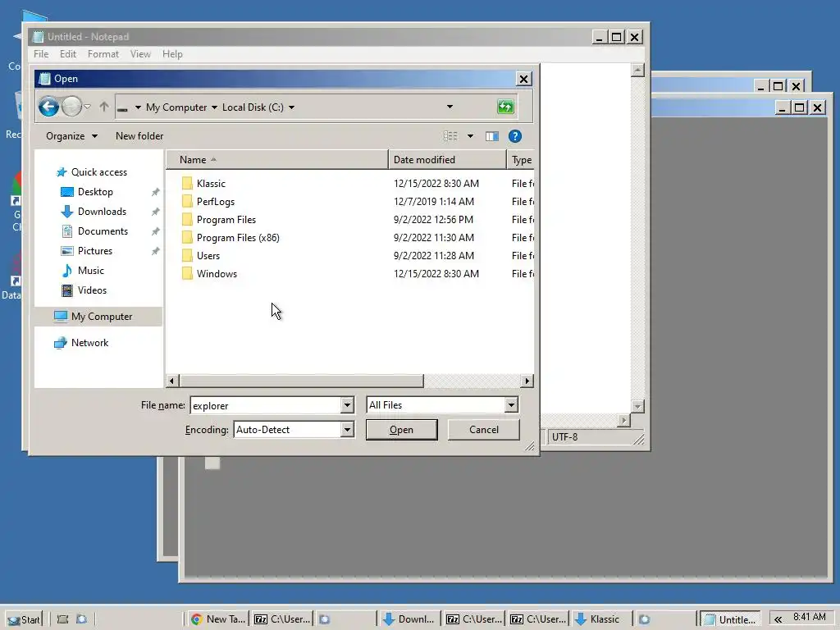Switch to Klassic taskbar button

[600, 619]
